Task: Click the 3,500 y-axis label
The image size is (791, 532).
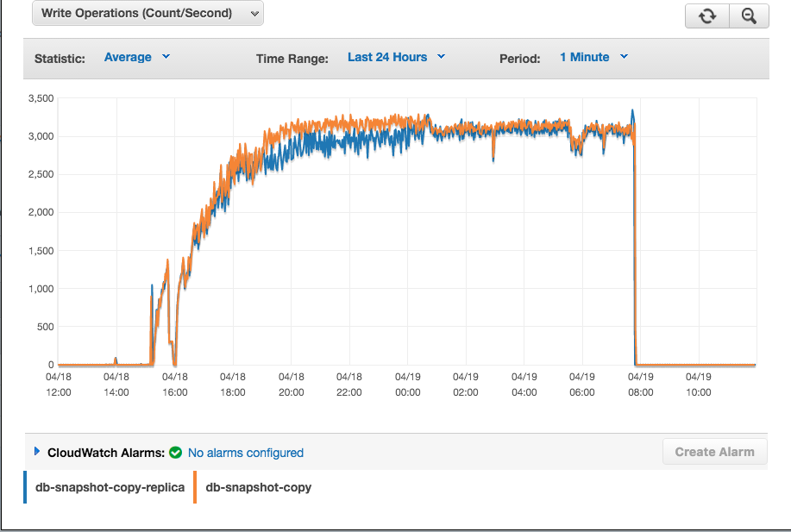Action: (x=41, y=98)
